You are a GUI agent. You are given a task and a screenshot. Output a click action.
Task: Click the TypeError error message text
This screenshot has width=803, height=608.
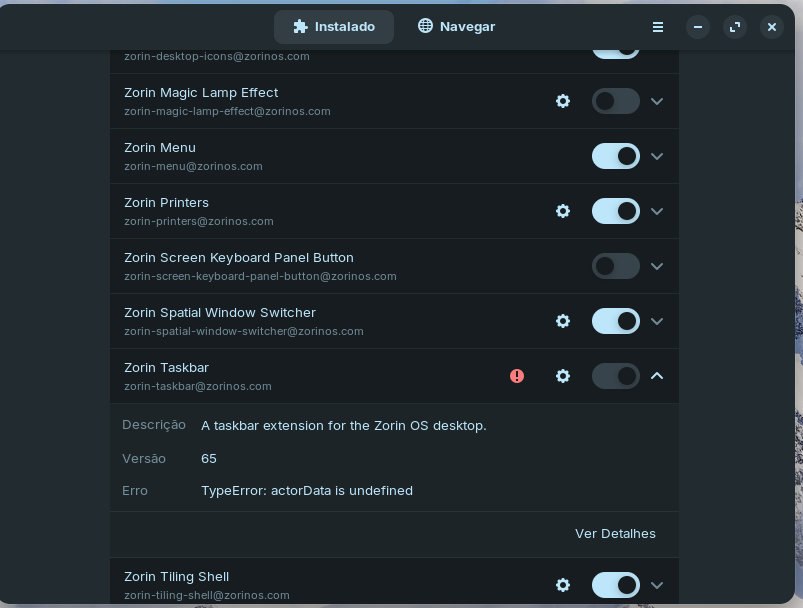click(x=307, y=491)
